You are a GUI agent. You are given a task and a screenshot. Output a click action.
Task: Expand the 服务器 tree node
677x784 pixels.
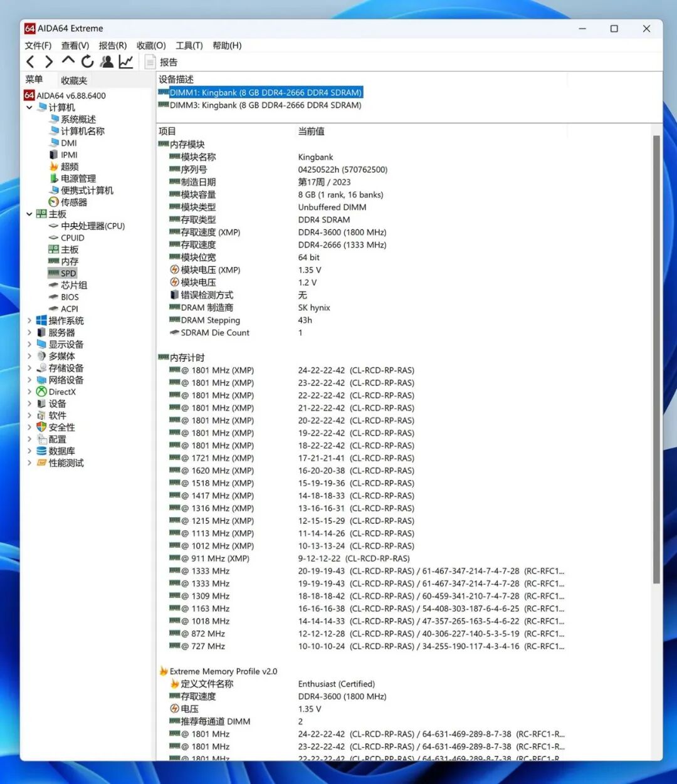point(29,332)
